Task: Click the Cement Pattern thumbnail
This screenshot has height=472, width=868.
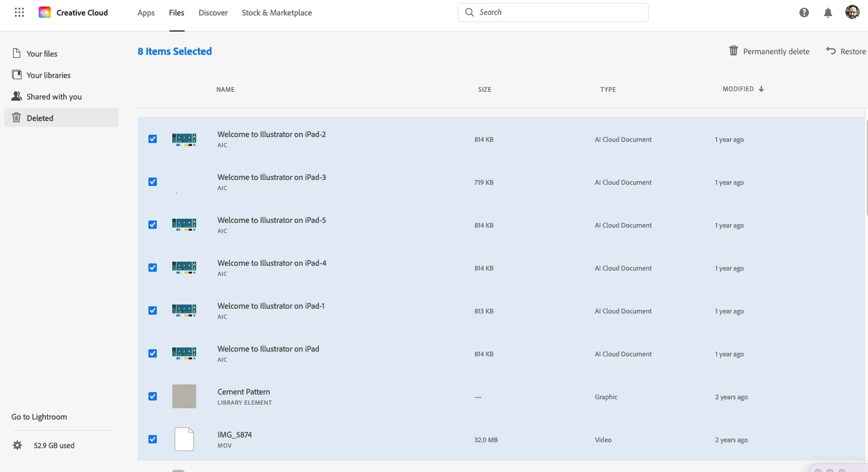Action: (184, 396)
